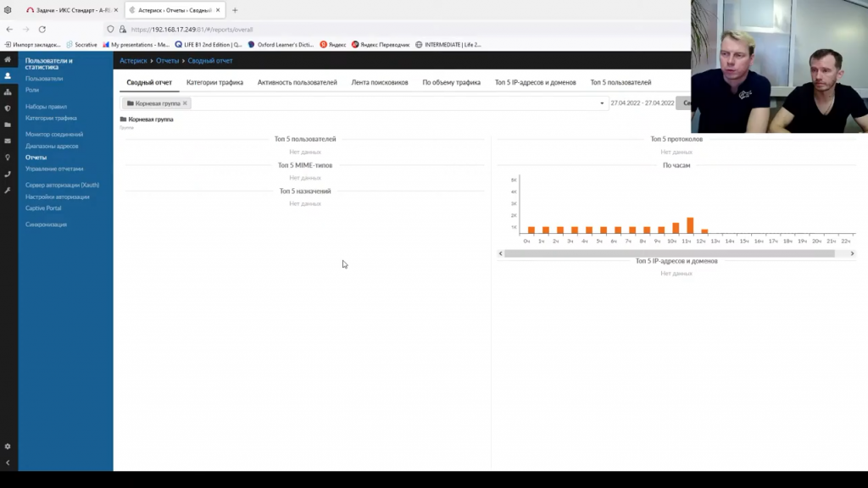Click the tallest orange bar at 11ч
This screenshot has height=488, width=868.
690,225
